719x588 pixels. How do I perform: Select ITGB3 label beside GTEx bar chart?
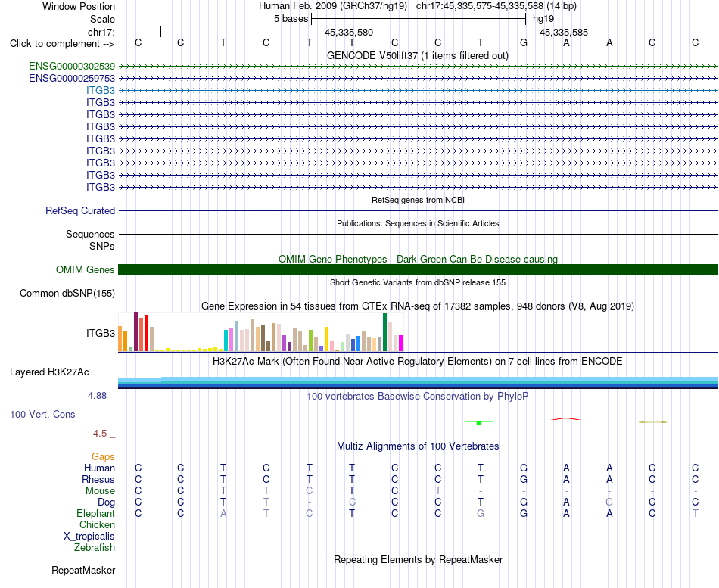101,333
